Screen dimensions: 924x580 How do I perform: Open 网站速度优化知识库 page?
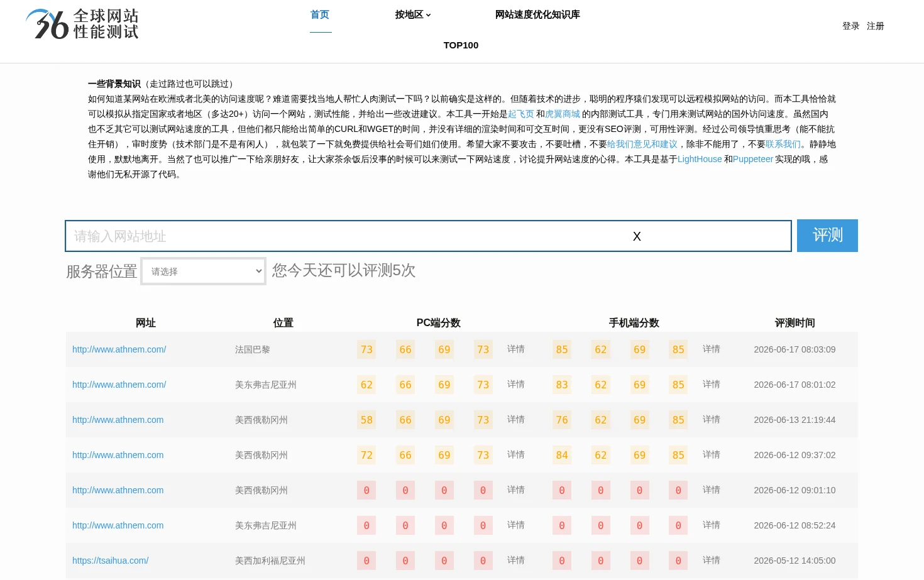(537, 14)
